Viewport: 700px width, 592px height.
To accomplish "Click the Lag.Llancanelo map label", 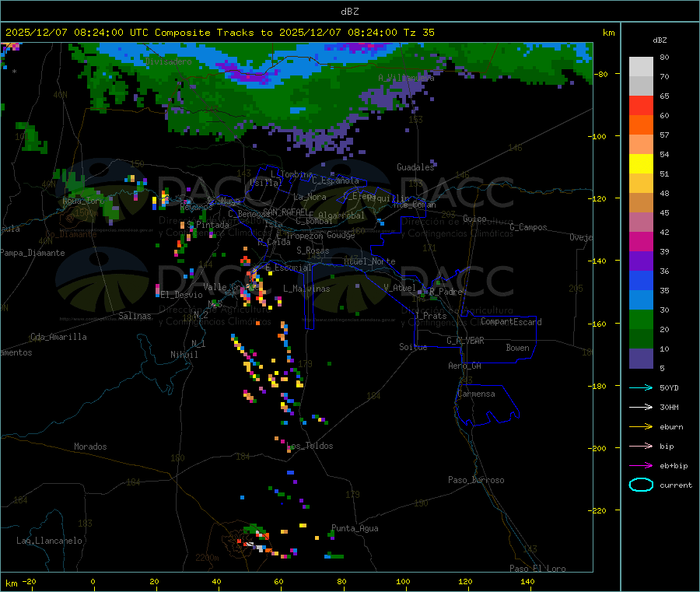I will point(49,541).
